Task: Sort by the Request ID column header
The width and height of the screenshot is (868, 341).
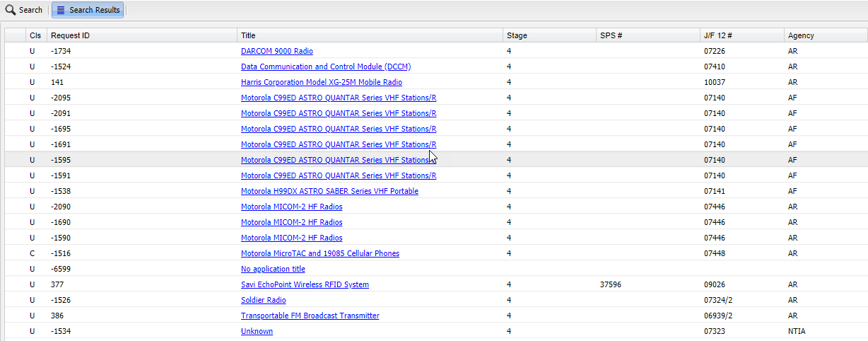Action: tap(141, 35)
